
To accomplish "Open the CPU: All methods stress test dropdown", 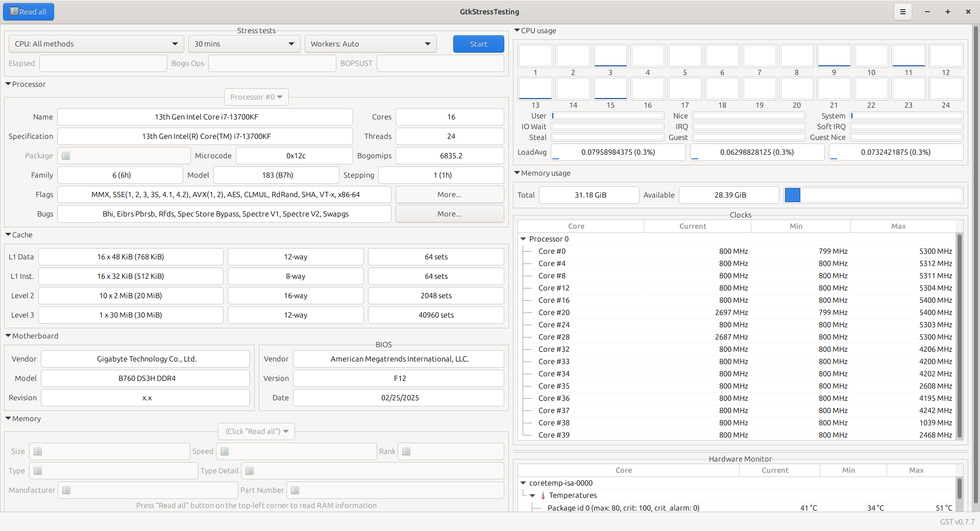I will tap(96, 44).
